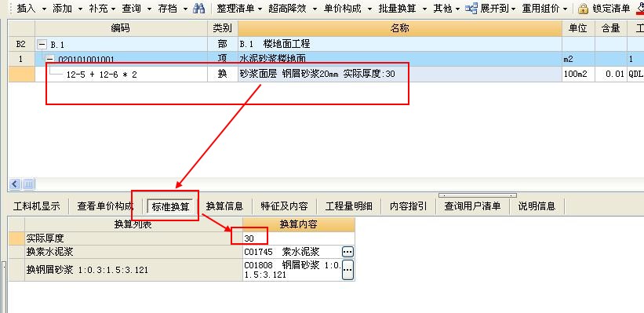Select the 标准换算 tab
The image size is (644, 313).
170,206
